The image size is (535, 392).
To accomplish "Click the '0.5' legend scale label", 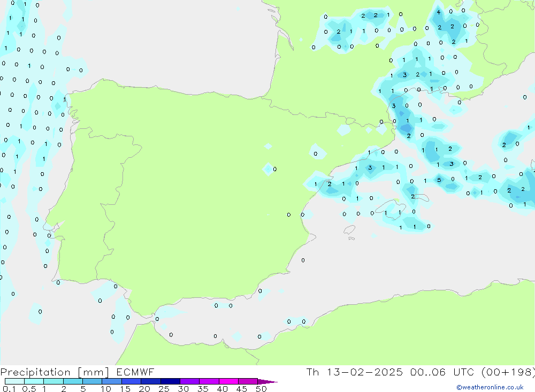I will (x=29, y=389).
